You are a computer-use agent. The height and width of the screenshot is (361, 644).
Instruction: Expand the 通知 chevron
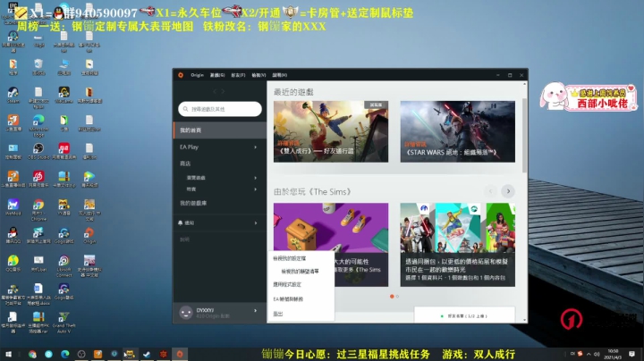click(256, 222)
